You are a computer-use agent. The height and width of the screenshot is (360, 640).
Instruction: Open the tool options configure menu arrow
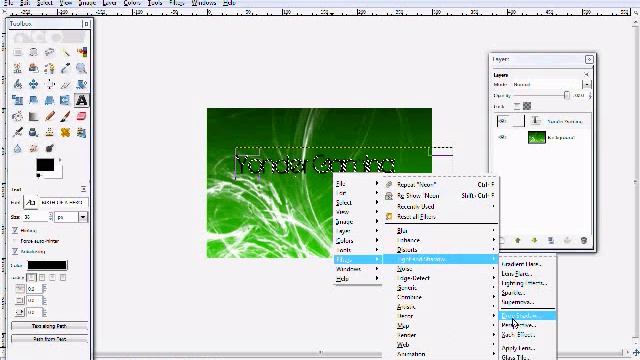point(83,189)
